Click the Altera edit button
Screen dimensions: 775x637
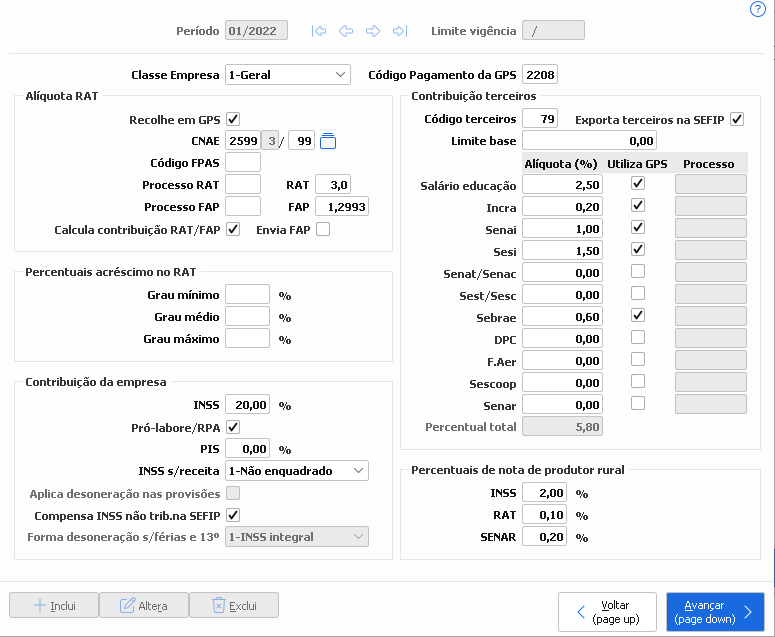point(142,605)
